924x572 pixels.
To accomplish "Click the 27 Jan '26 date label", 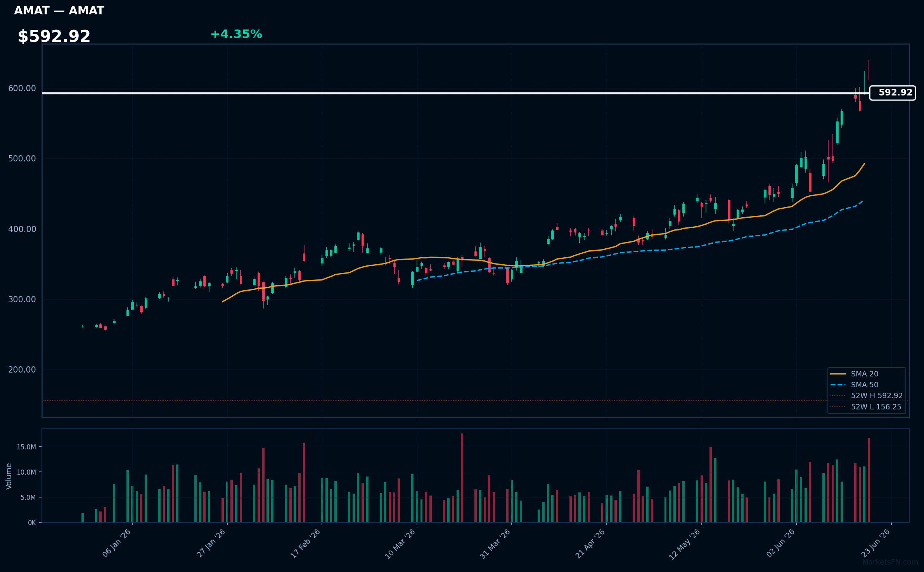I will click(x=211, y=543).
